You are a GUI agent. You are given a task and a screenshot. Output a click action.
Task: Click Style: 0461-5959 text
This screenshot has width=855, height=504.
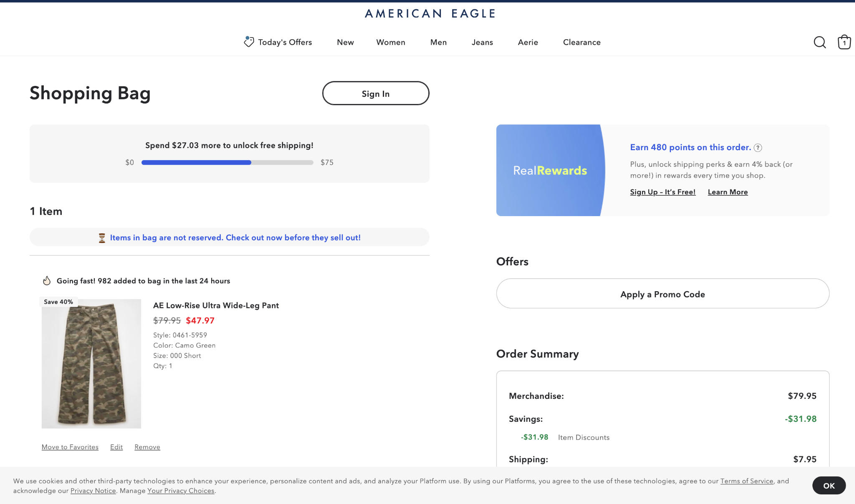click(x=180, y=335)
